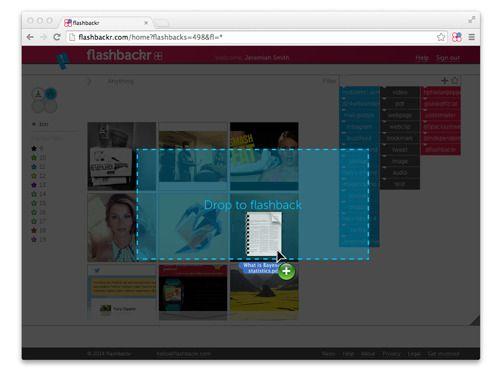504x380 pixels.
Task: Toggle the black star item in sidebar list
Action: tap(34, 148)
